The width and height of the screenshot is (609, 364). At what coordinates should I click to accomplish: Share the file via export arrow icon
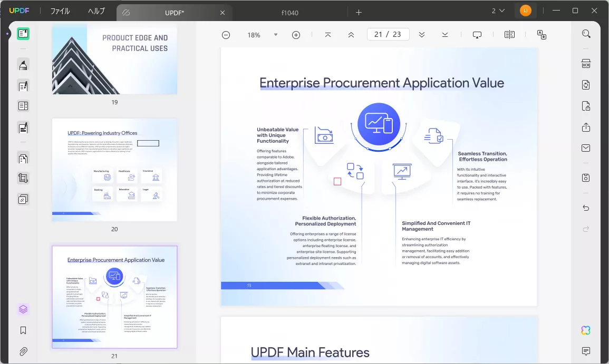586,127
